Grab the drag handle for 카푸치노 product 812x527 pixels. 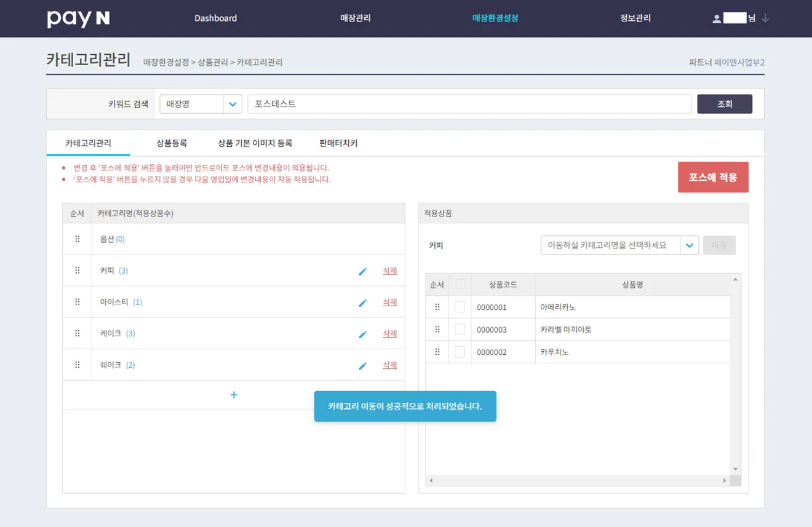click(437, 352)
